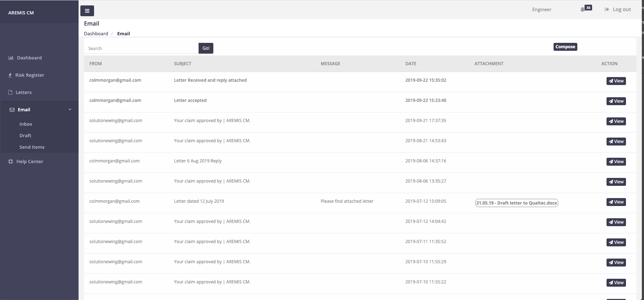The image size is (644, 300).
Task: View the 'Letter Received and reply attached' email
Action: coord(616,81)
